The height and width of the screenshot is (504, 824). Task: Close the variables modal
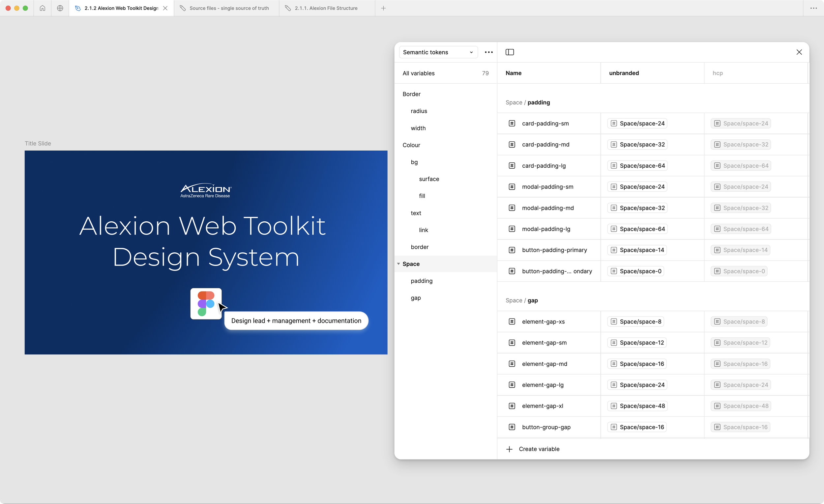point(799,52)
